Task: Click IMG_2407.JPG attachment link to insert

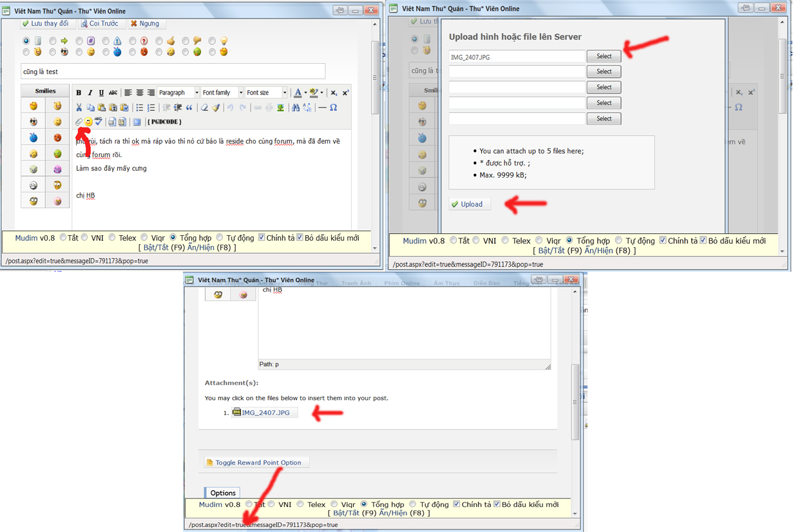Action: 265,412
